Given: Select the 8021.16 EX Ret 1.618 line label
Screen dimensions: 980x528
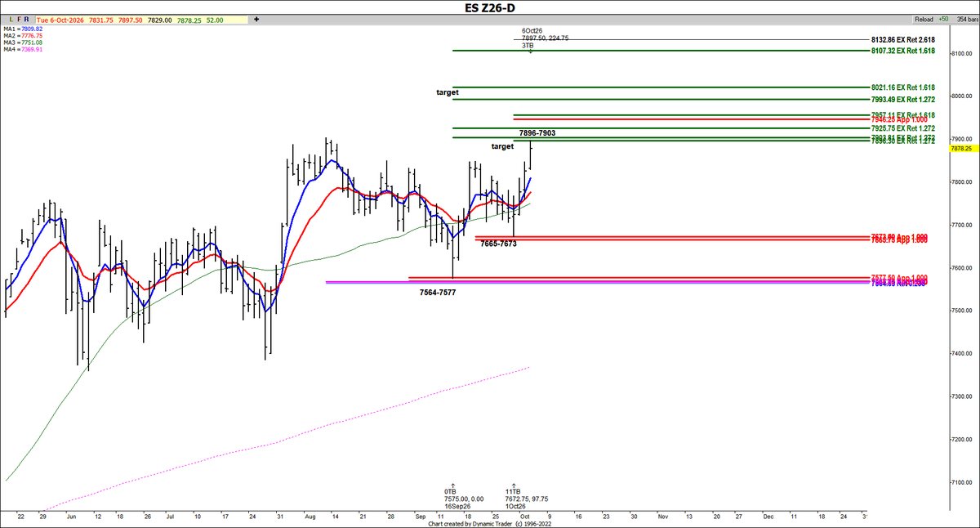Looking at the screenshot, I should [x=902, y=87].
